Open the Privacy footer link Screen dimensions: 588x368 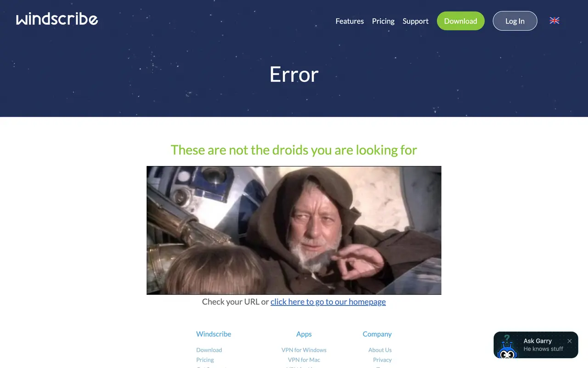click(382, 360)
